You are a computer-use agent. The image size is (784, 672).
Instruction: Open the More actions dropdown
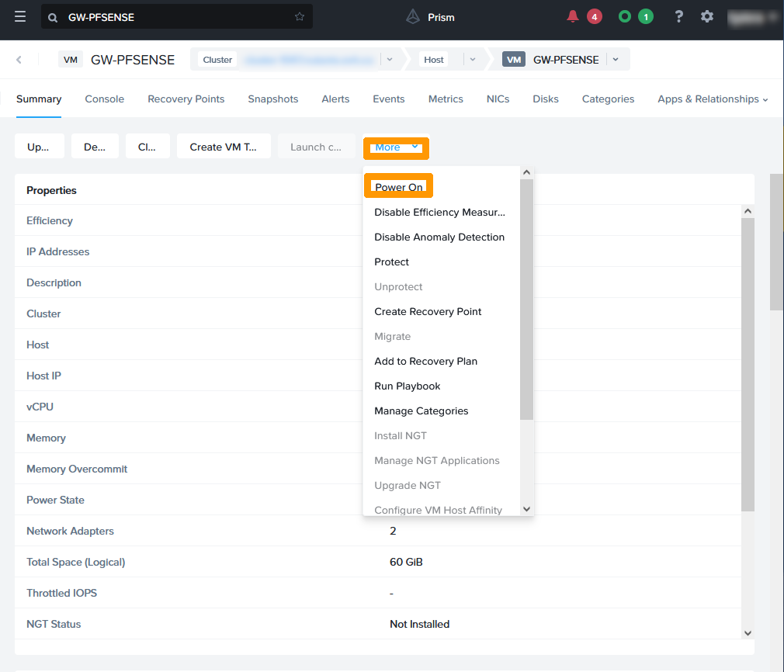point(396,147)
